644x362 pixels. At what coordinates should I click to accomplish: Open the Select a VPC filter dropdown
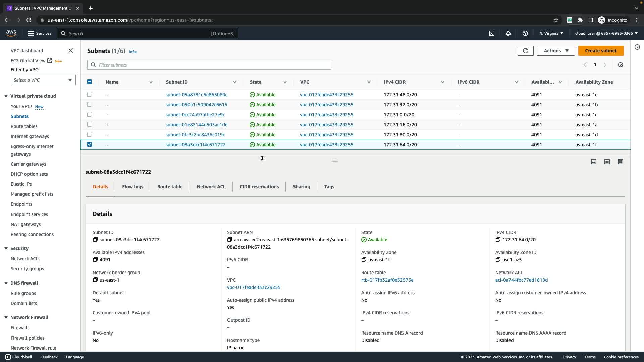43,80
